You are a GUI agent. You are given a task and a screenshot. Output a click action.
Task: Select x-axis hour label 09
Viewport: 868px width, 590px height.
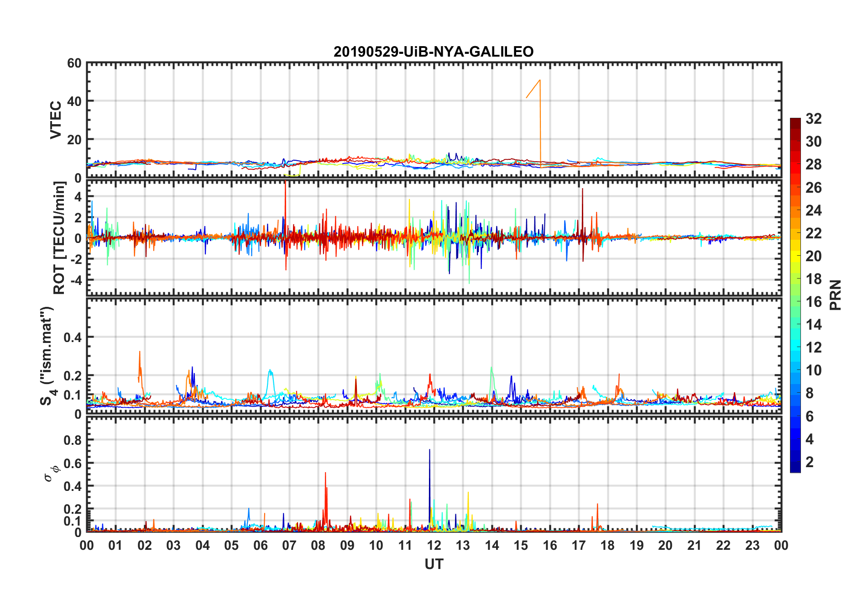tap(347, 545)
